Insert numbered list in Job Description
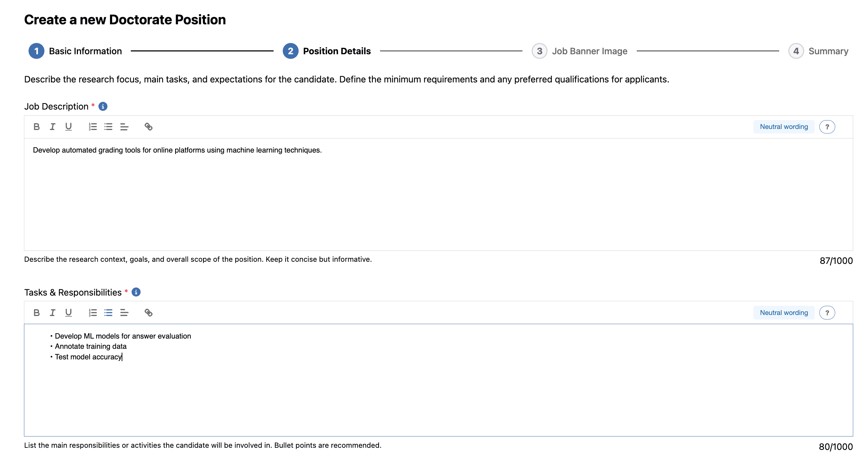Image resolution: width=868 pixels, height=458 pixels. coord(92,127)
